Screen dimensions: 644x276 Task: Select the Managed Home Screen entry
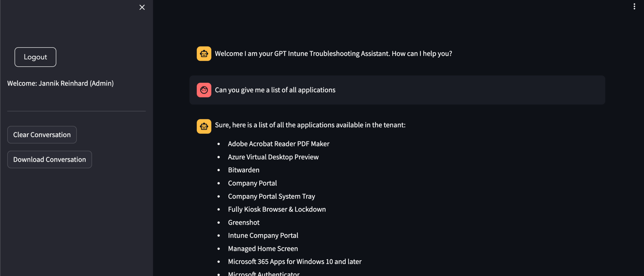[x=263, y=248]
